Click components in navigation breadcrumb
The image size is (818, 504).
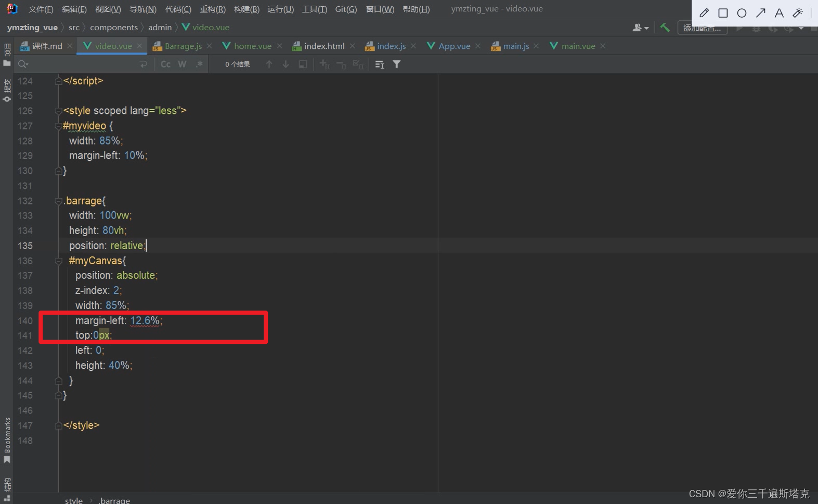click(x=114, y=28)
